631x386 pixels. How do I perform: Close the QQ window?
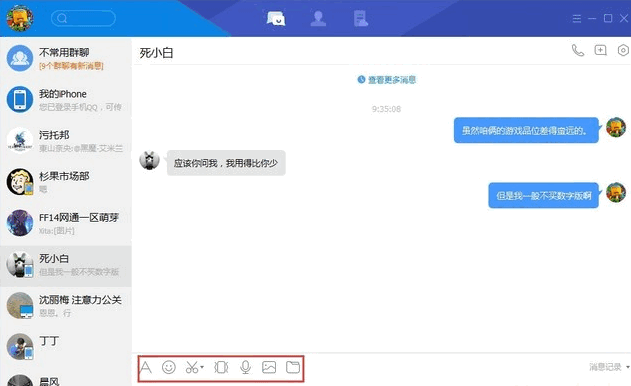click(x=624, y=19)
